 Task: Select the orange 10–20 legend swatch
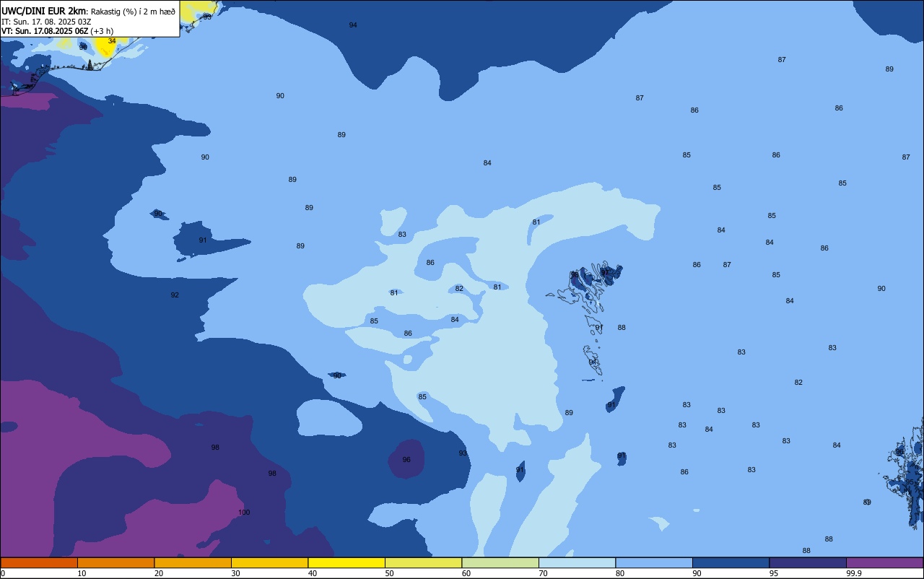click(115, 562)
